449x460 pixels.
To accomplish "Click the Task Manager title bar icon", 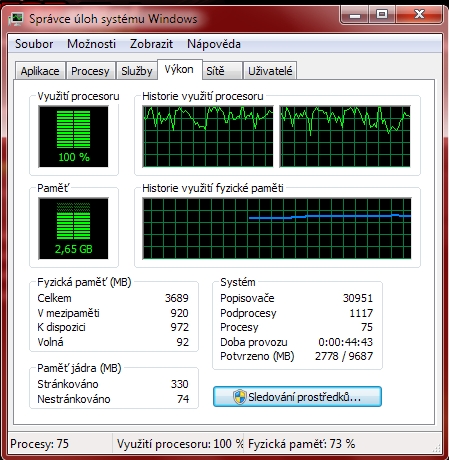I will (x=16, y=19).
